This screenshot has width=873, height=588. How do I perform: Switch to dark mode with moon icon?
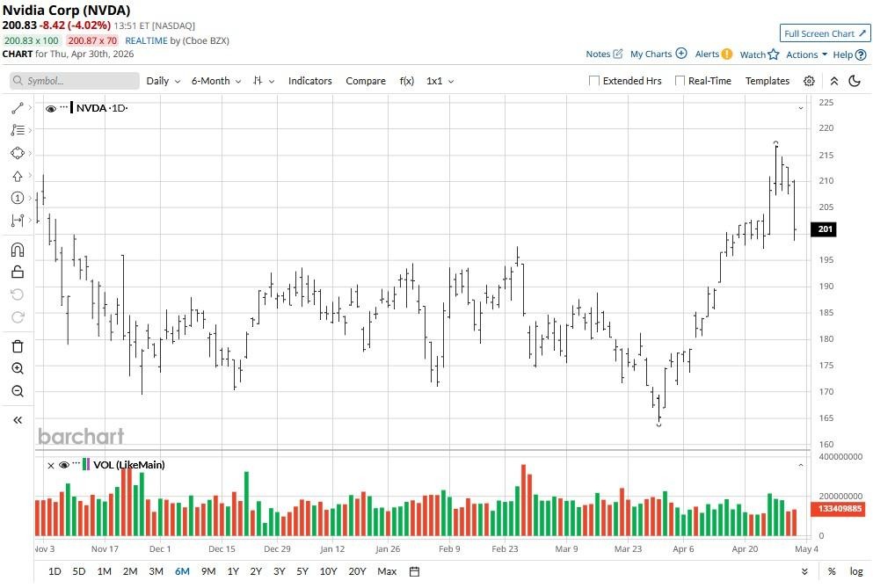[x=855, y=81]
